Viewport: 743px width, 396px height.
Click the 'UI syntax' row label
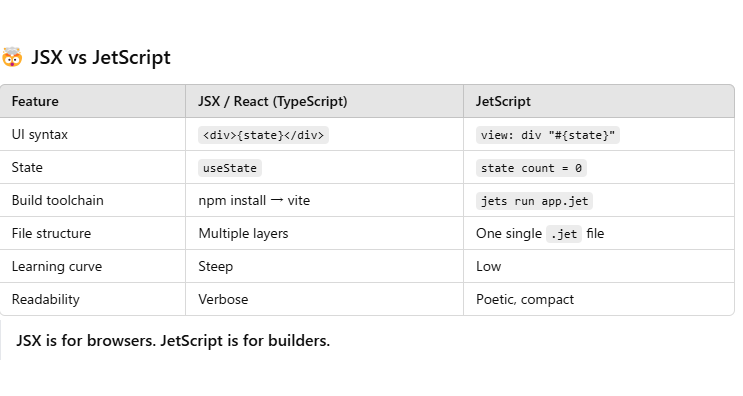click(40, 135)
